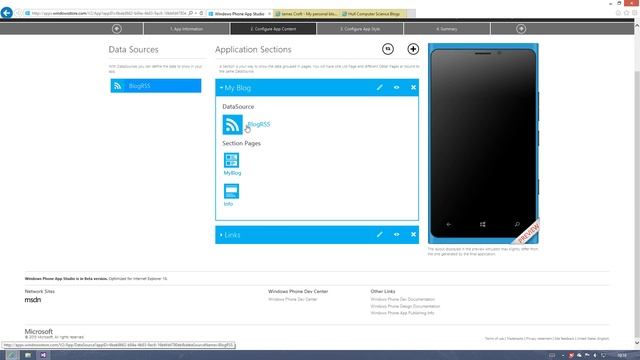The width and height of the screenshot is (640, 360).
Task: Close the Windows Phone App Studio browser tab
Action: pyautogui.click(x=269, y=13)
